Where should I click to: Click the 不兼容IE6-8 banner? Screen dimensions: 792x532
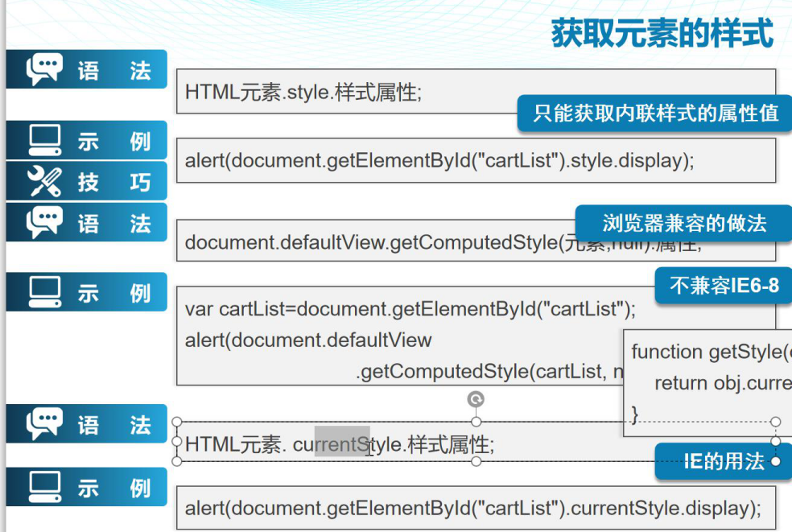coord(723,285)
